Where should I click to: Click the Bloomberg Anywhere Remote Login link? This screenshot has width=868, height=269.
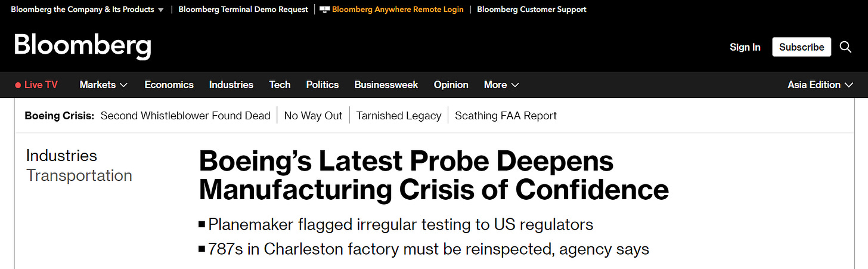397,10
